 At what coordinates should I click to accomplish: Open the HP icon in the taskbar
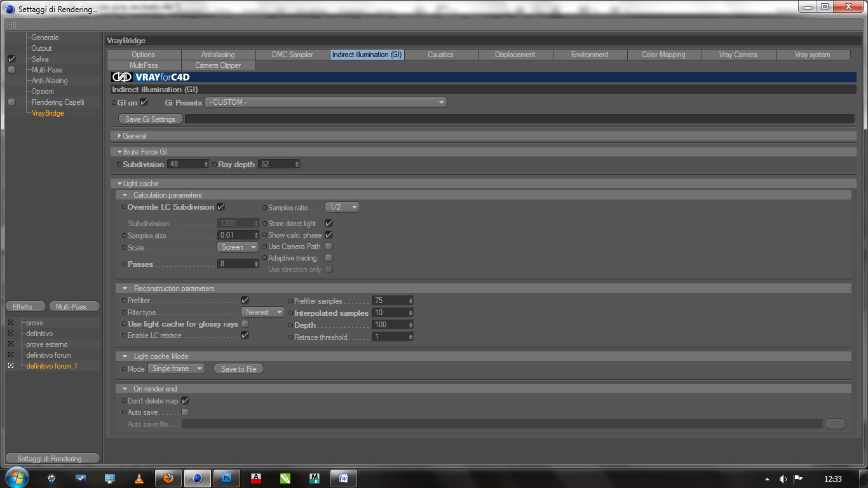[x=51, y=478]
